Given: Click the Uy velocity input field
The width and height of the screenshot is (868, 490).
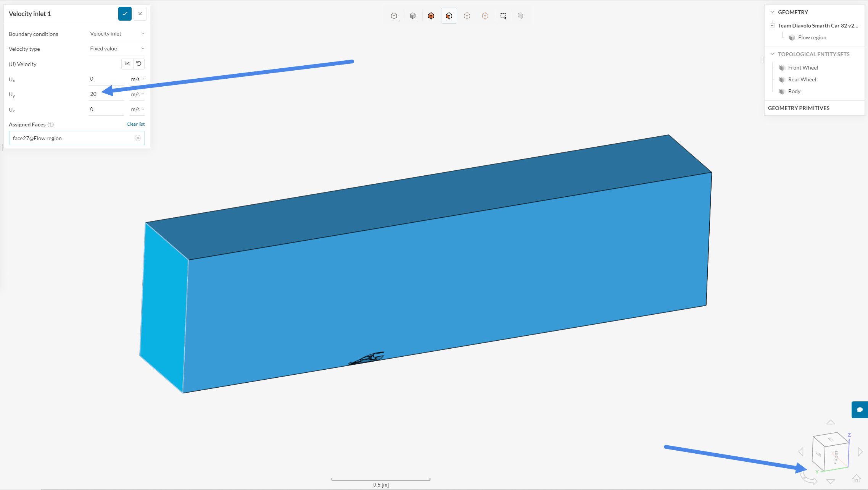Looking at the screenshot, I should (106, 94).
